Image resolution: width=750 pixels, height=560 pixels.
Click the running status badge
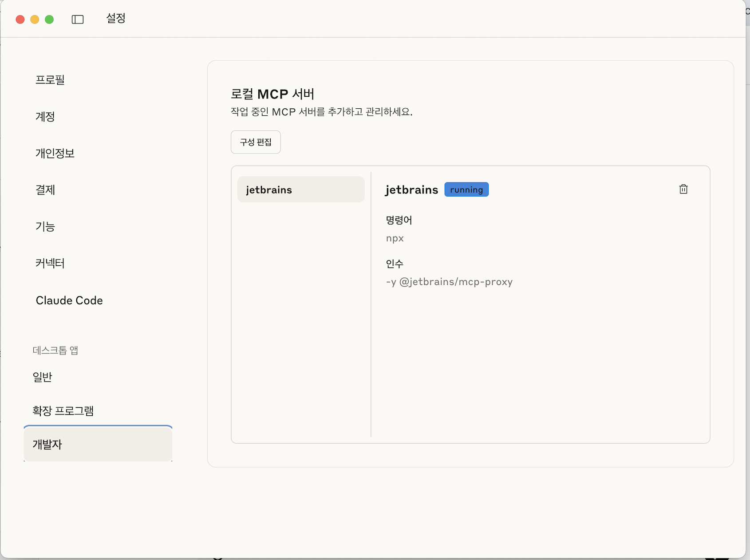(x=466, y=189)
